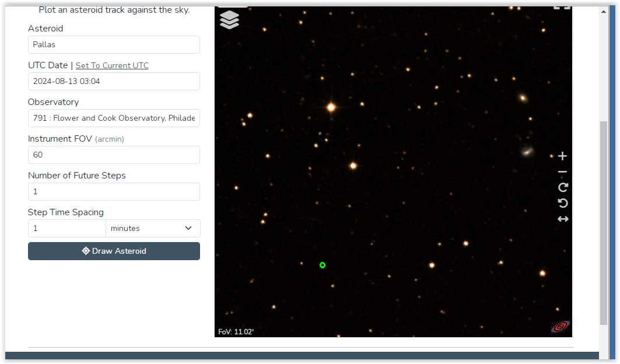Select the Observatory input field
620x364 pixels.
click(x=114, y=118)
